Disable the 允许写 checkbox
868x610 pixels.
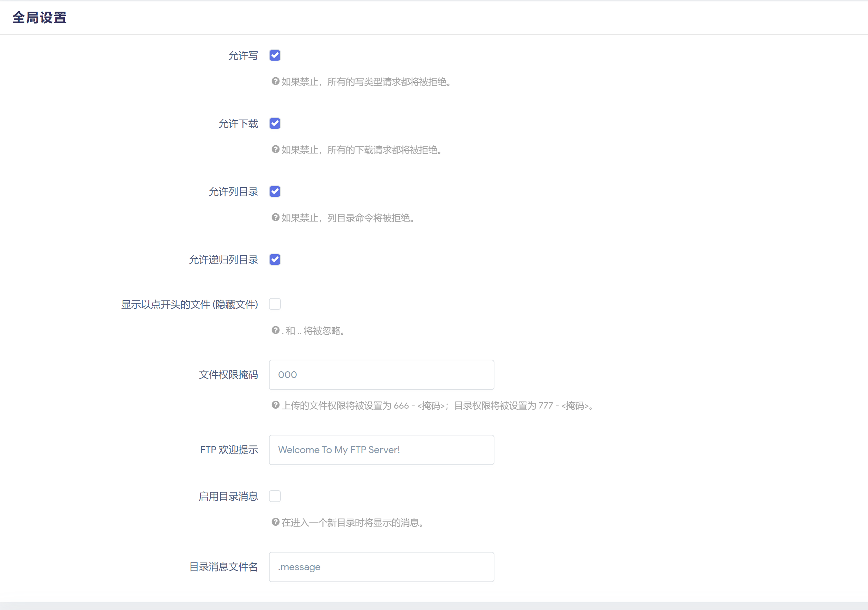[275, 55]
